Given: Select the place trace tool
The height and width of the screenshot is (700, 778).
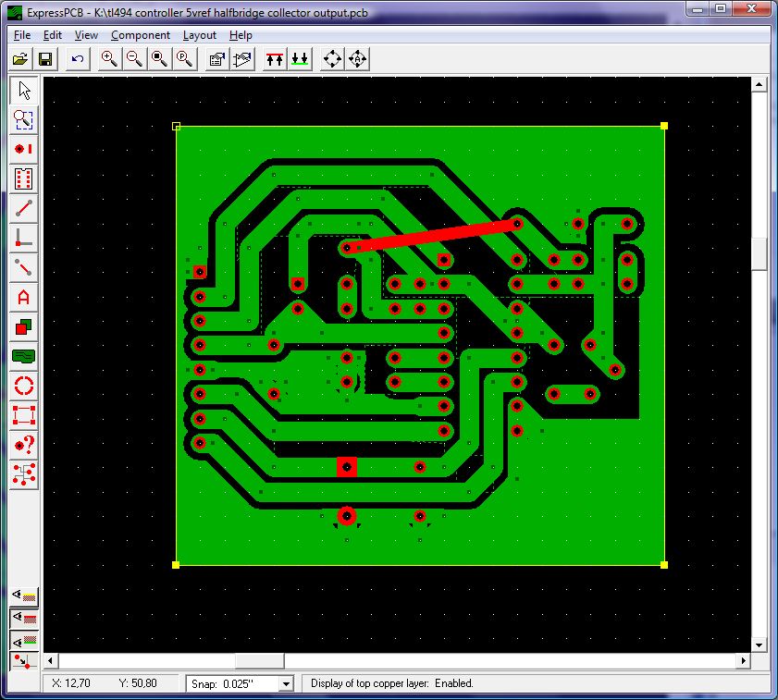Looking at the screenshot, I should pos(24,208).
